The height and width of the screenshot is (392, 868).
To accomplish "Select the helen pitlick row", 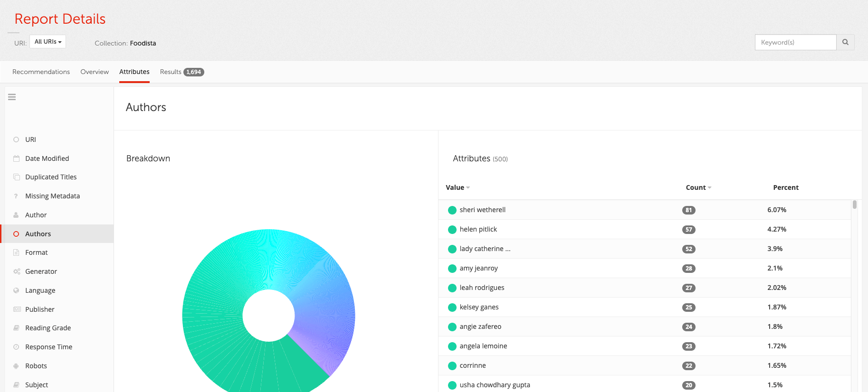I will (645, 229).
